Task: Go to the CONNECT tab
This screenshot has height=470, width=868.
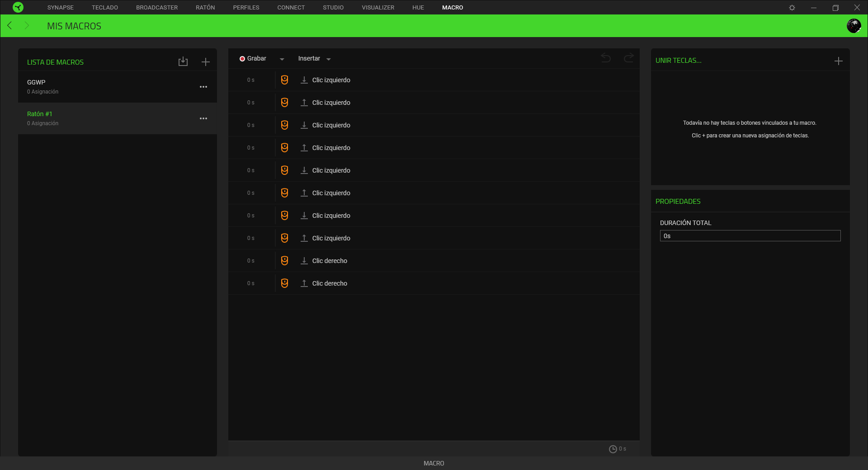Action: pos(291,8)
